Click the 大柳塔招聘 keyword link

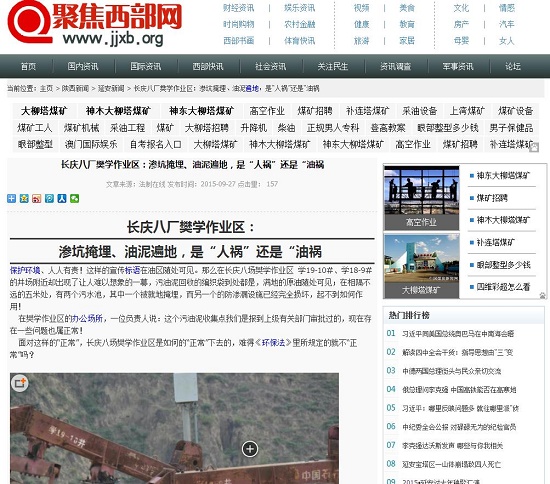click(x=207, y=128)
